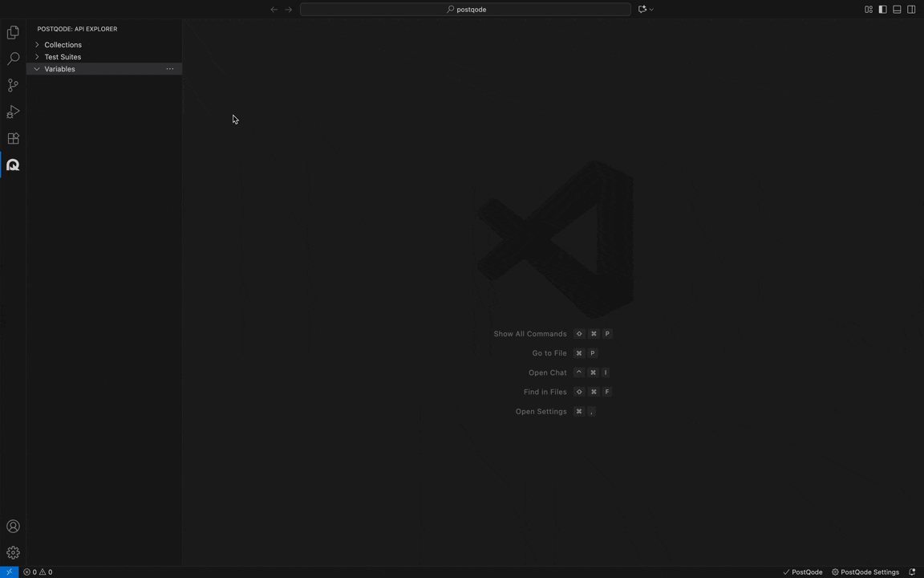
Task: Open the Extensions view
Action: click(13, 139)
